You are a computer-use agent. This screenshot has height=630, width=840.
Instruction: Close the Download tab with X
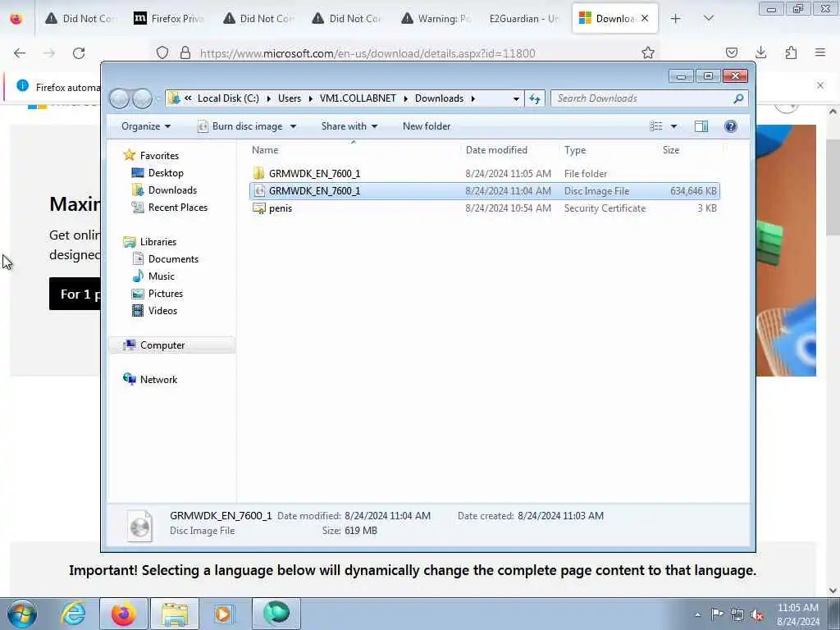pyautogui.click(x=645, y=18)
